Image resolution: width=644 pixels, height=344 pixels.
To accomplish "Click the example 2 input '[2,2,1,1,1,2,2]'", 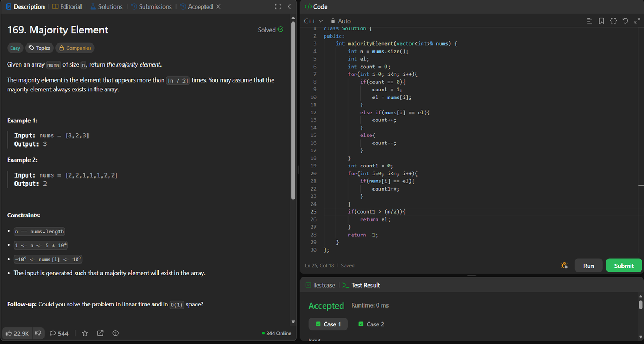I will (91, 175).
